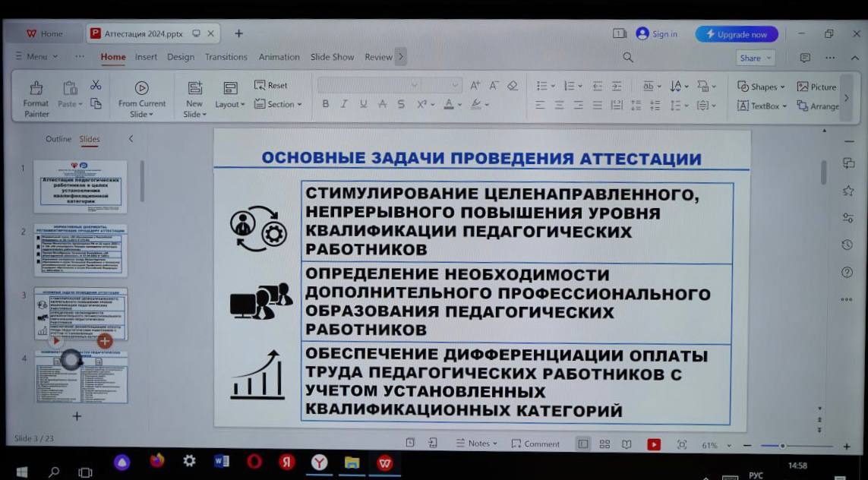Click the Cut scissors icon
This screenshot has width=868, height=480.
point(96,85)
